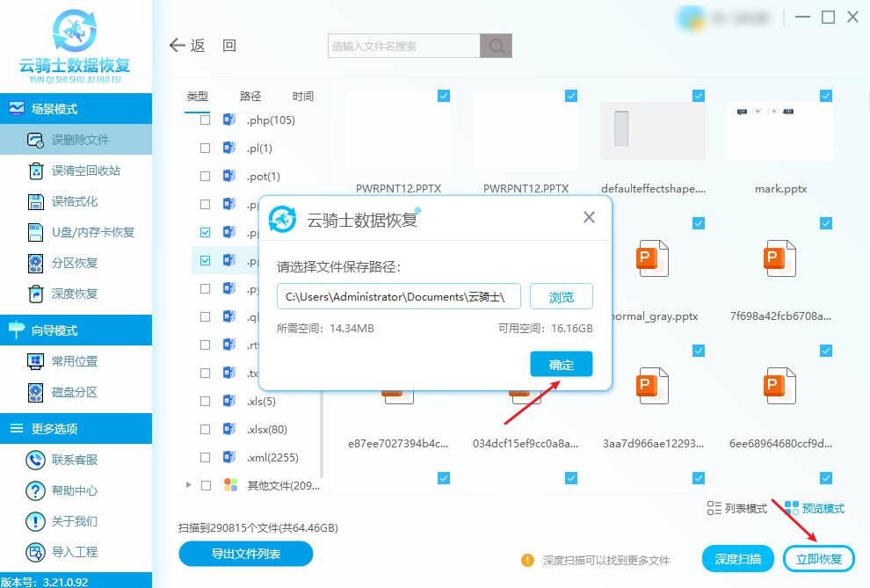Viewport: 870px width, 588px height.
Task: Start a 深度扫描 deep scan
Action: [x=737, y=559]
